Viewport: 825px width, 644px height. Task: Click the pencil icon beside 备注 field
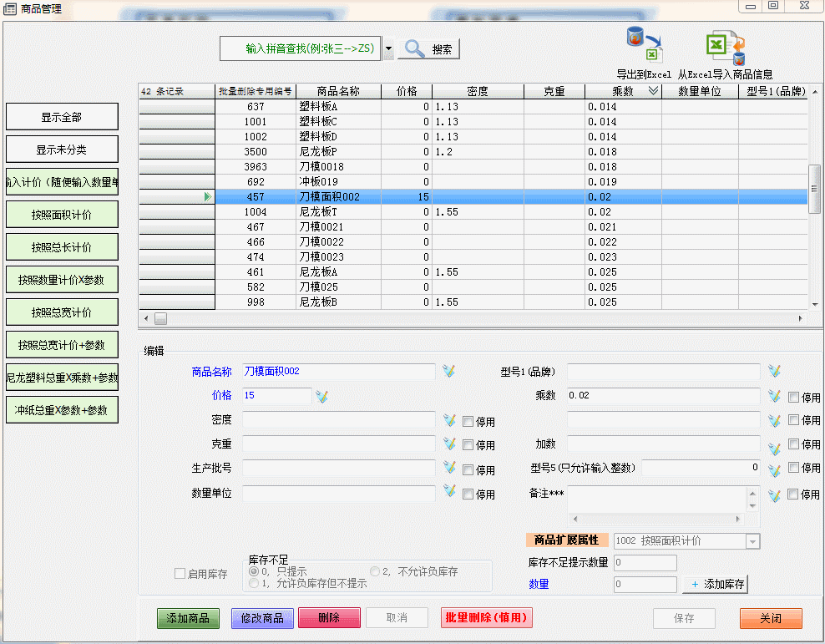tap(774, 495)
